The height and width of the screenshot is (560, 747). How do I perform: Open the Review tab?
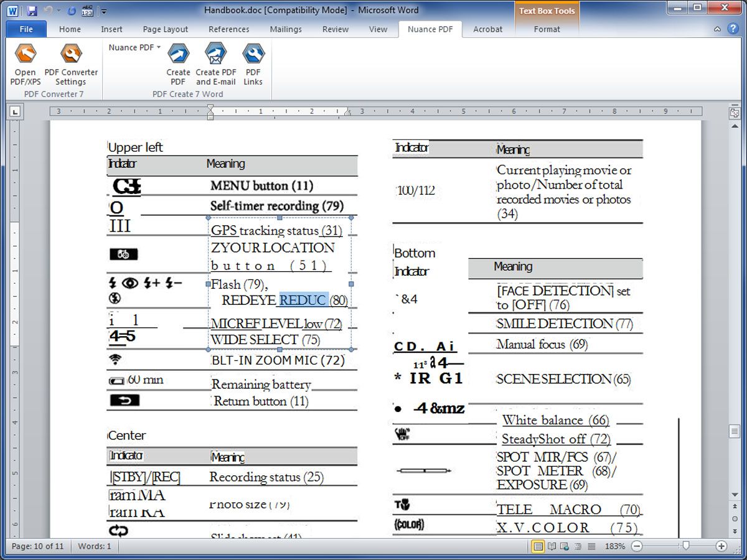pyautogui.click(x=336, y=29)
